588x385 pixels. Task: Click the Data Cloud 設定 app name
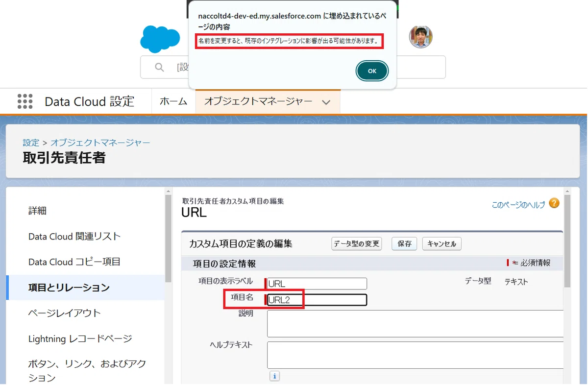(89, 101)
